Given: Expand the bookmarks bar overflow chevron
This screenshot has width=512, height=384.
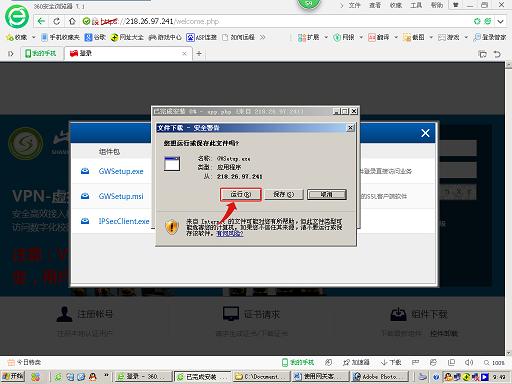Looking at the screenshot, I should 263,37.
